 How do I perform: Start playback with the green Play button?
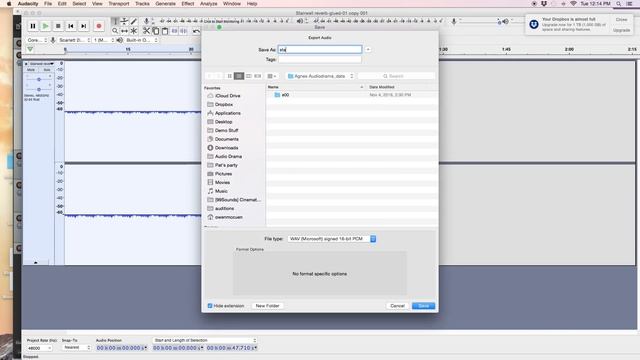[46, 26]
